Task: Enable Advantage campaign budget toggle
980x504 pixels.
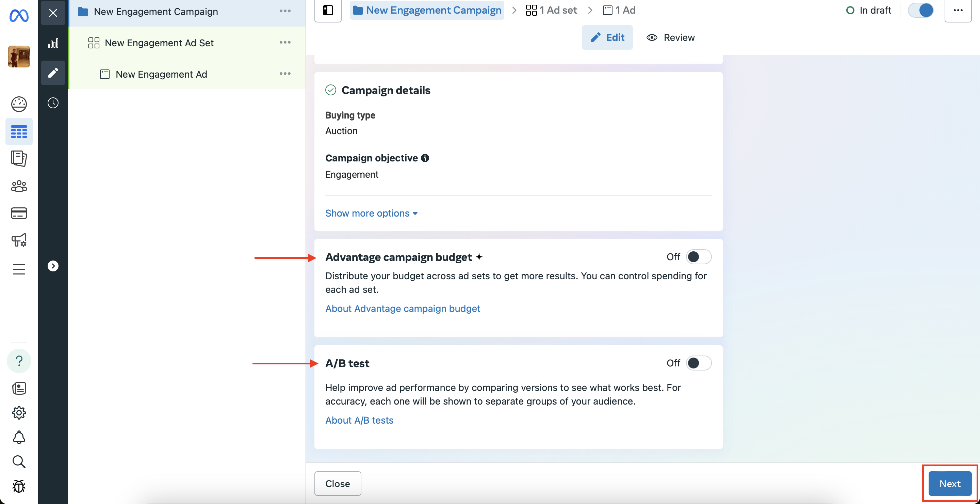Action: (699, 257)
